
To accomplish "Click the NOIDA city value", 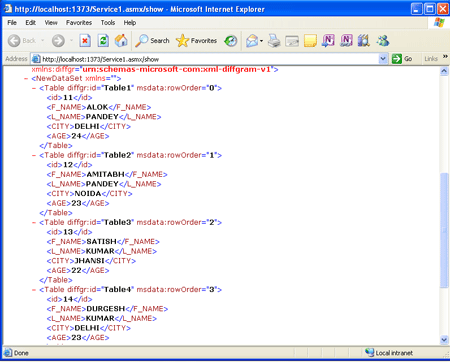I will coord(88,194).
